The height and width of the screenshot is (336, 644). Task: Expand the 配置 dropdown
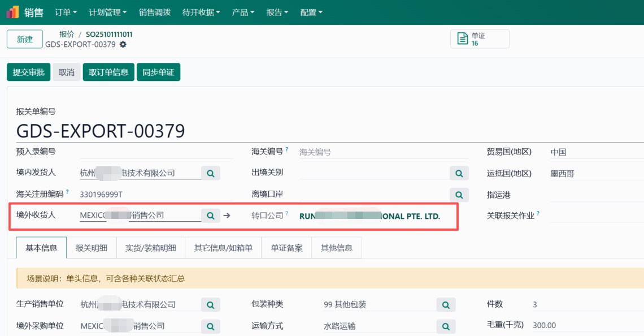tap(311, 12)
